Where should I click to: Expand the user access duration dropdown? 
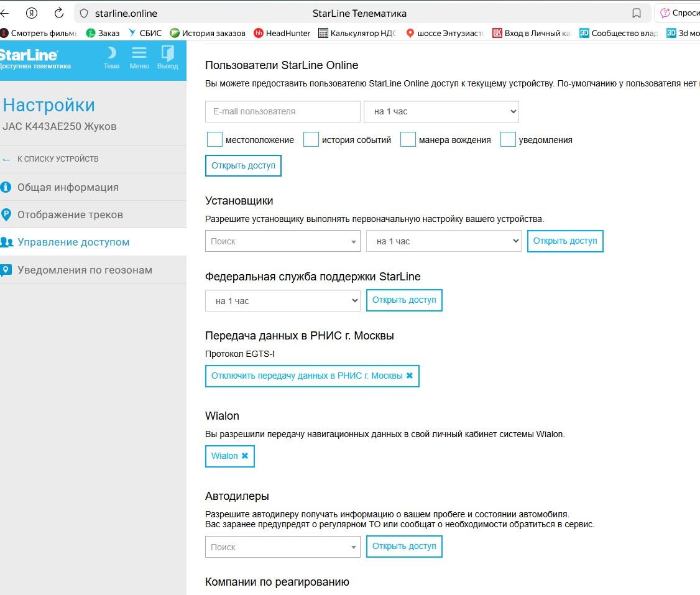[x=441, y=112]
